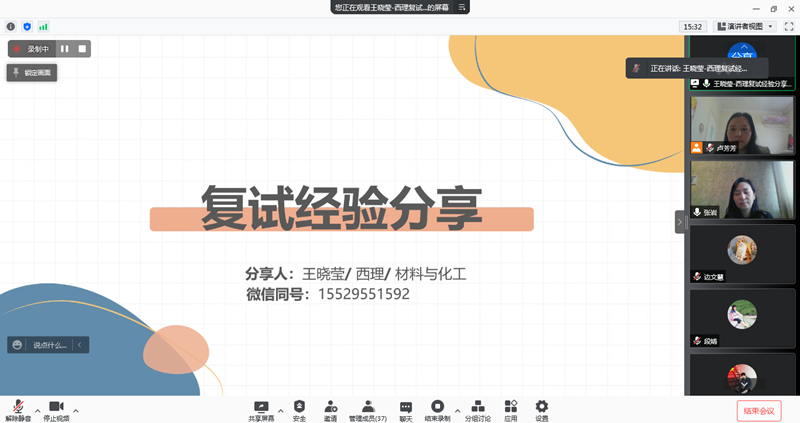
Task: Open the chat icon
Action: point(406,407)
